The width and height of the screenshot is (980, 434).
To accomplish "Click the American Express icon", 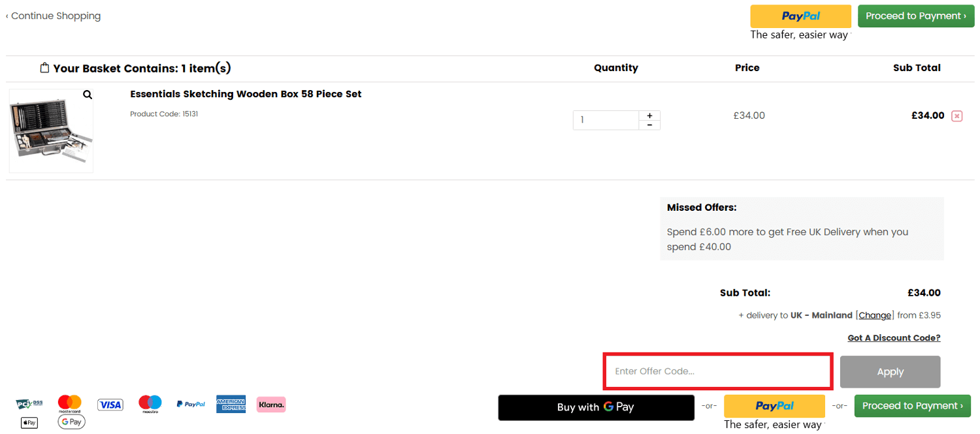I will click(231, 405).
